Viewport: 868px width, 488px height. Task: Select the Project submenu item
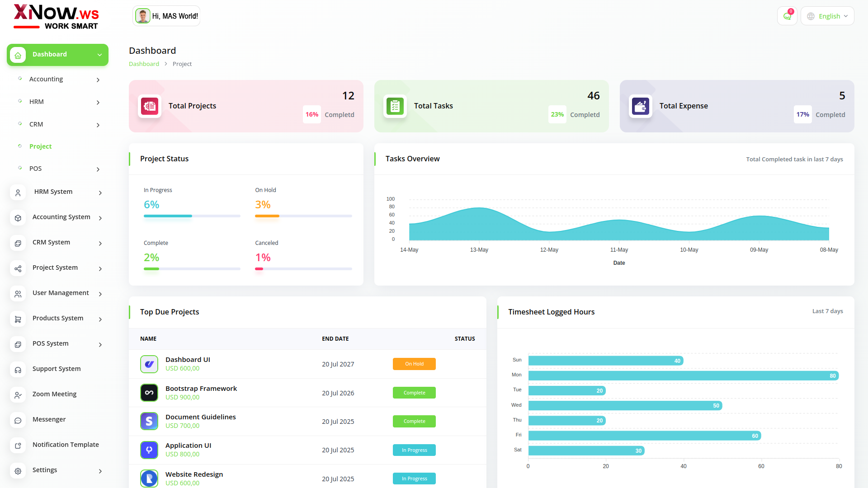click(x=40, y=146)
